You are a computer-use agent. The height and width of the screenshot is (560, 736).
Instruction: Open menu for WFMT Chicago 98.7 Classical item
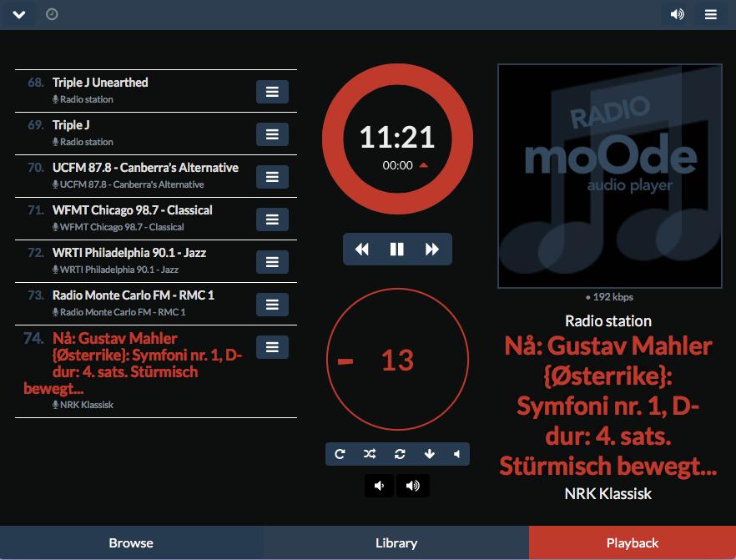[x=272, y=219]
